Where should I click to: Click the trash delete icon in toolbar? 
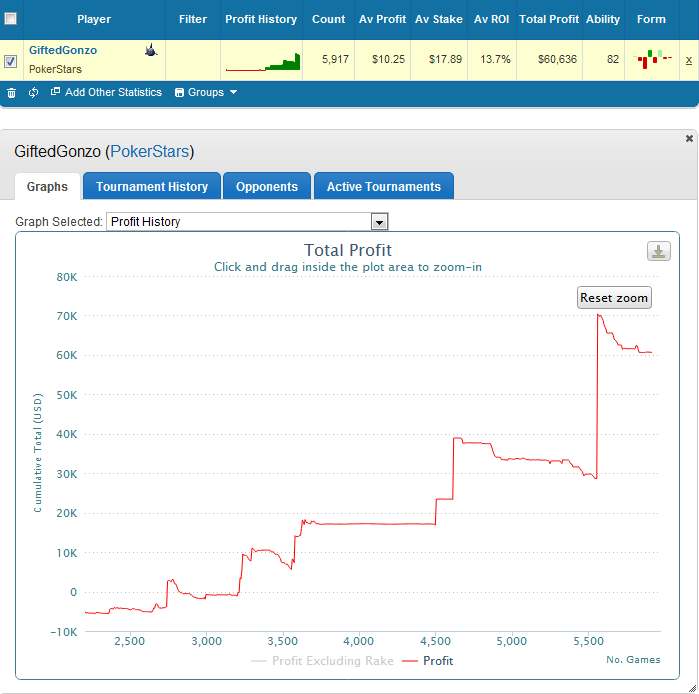tap(12, 93)
